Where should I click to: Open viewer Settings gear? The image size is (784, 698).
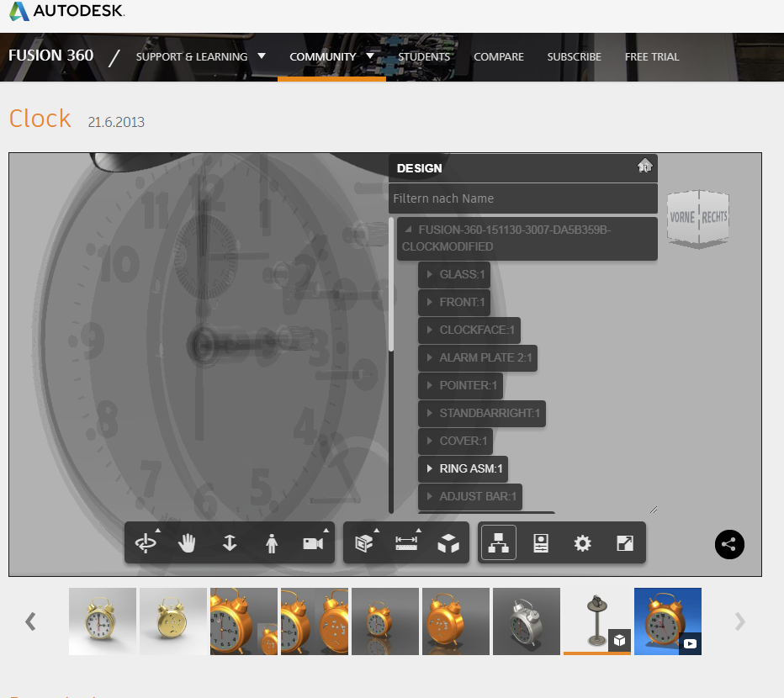(x=582, y=543)
